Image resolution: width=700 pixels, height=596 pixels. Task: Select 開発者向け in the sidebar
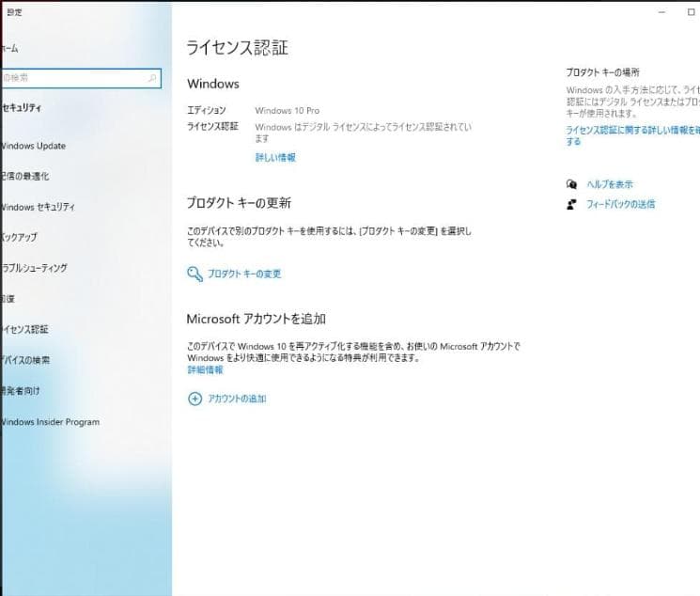[x=20, y=391]
